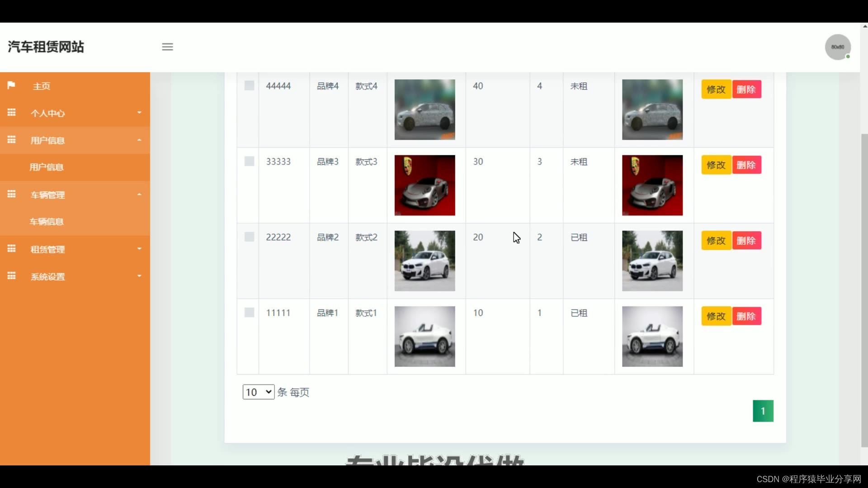Open the 用户信息 submenu item
The width and height of the screenshot is (868, 488).
coord(47,167)
